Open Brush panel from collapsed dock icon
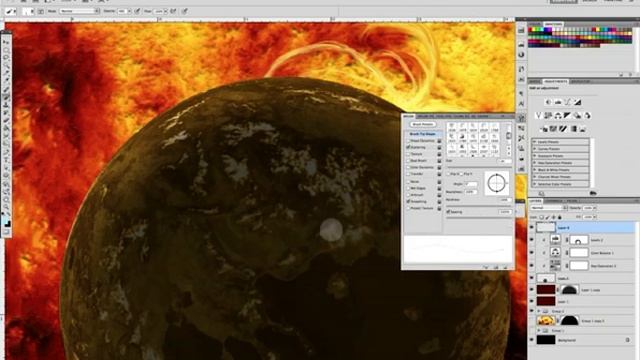This screenshot has width=640, height=360. click(x=521, y=118)
